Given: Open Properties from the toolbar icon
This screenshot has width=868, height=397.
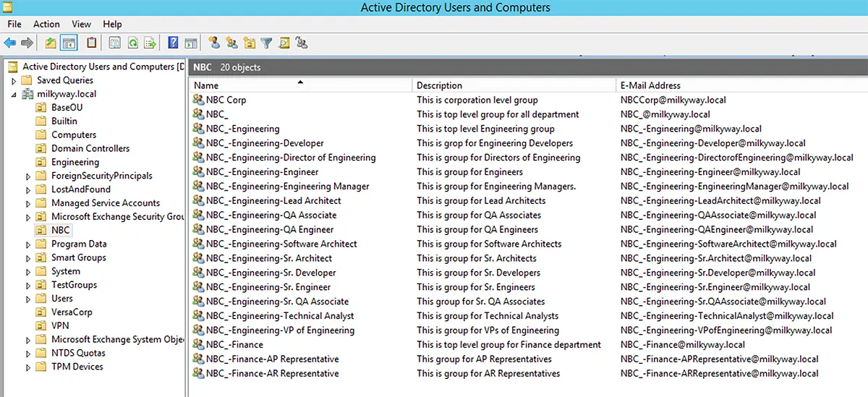Looking at the screenshot, I should (x=114, y=43).
